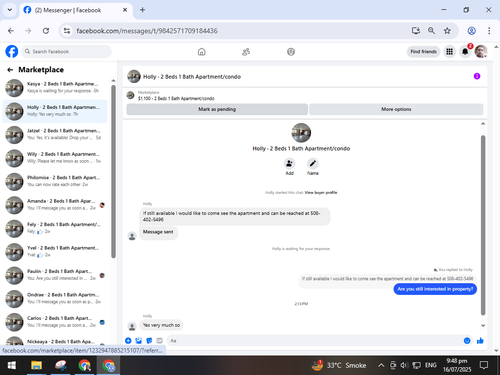Click the chat panel scrollbar

point(483,225)
